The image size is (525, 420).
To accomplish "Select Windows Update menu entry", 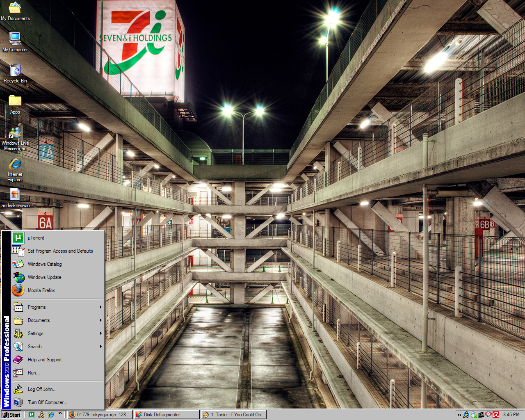I will (44, 277).
